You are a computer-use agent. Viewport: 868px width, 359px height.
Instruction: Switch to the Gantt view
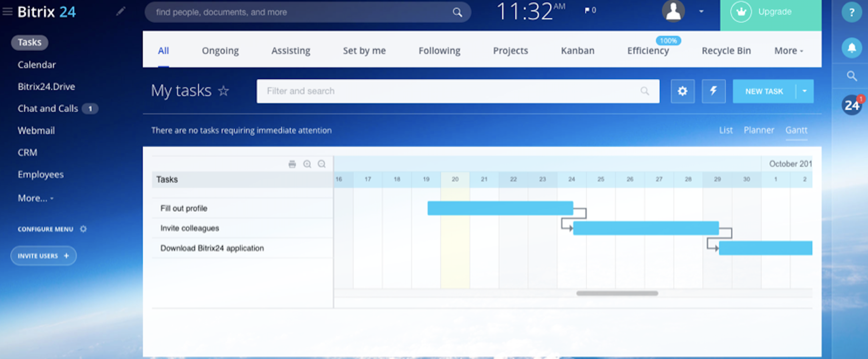[x=796, y=130]
